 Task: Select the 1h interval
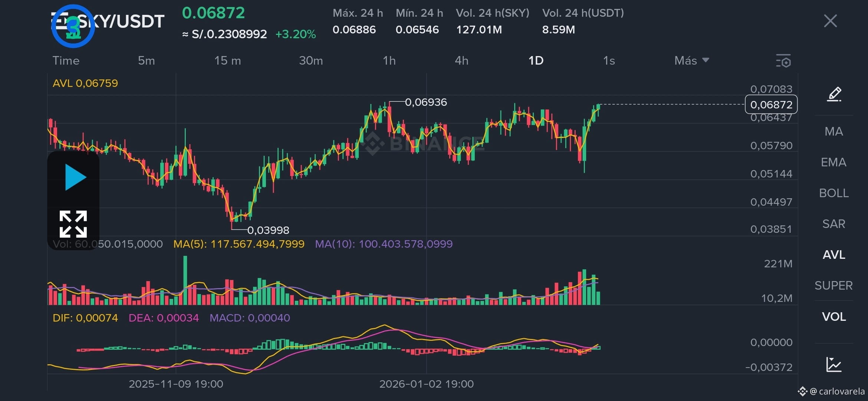tap(389, 61)
